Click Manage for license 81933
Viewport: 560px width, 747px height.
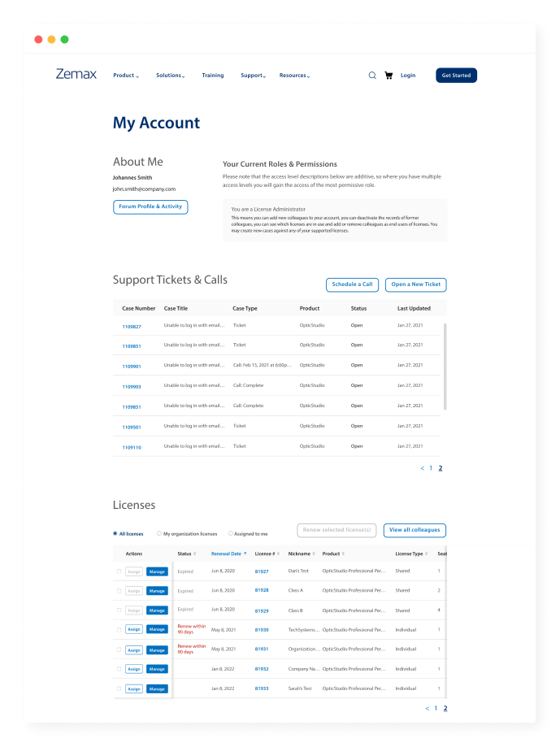pos(157,688)
